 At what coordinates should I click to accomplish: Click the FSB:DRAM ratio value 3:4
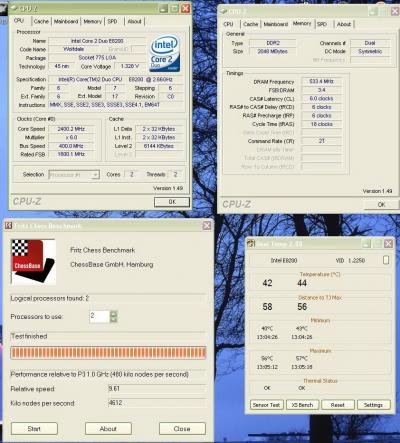coord(321,90)
